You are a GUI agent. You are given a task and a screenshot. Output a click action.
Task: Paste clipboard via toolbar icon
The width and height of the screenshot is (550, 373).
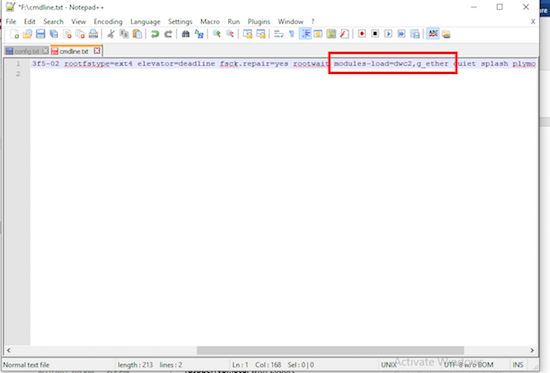click(x=138, y=34)
